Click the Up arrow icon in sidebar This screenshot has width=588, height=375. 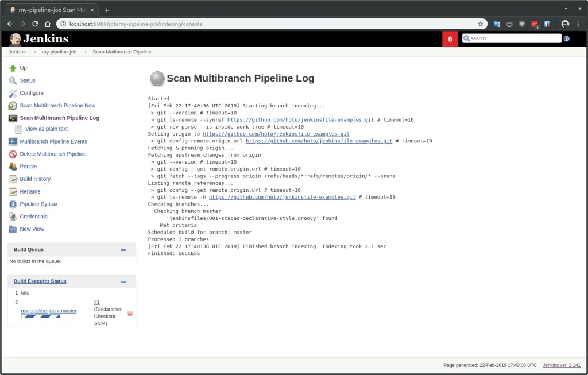pyautogui.click(x=13, y=68)
